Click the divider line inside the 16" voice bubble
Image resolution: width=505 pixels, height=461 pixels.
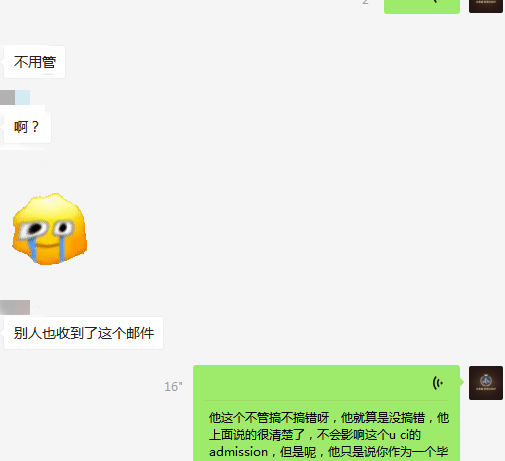point(326,400)
